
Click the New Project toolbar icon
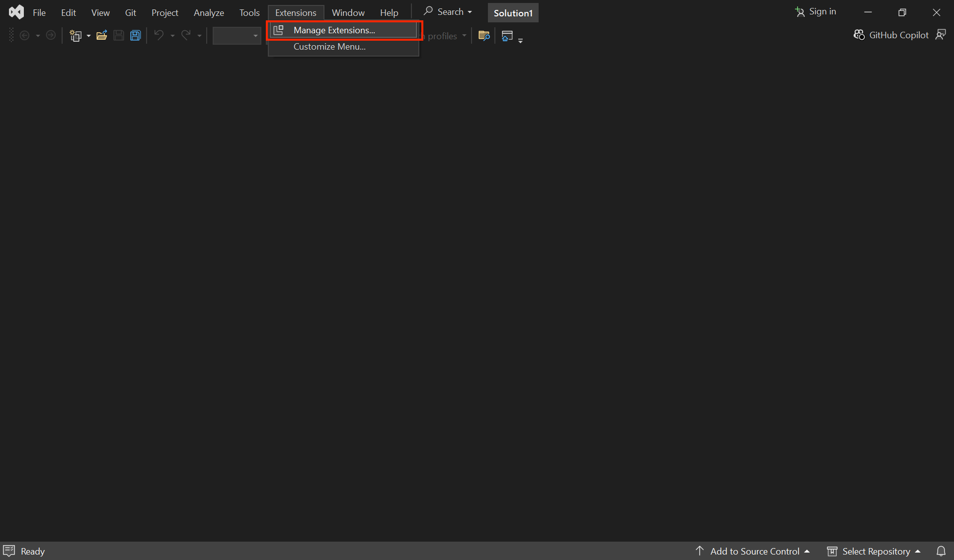pos(76,36)
